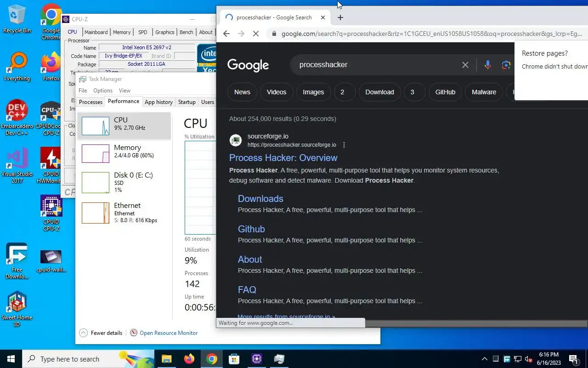Open the cpuid-wallpaper image file
Viewport: 588px width, 368px height.
(x=51, y=261)
